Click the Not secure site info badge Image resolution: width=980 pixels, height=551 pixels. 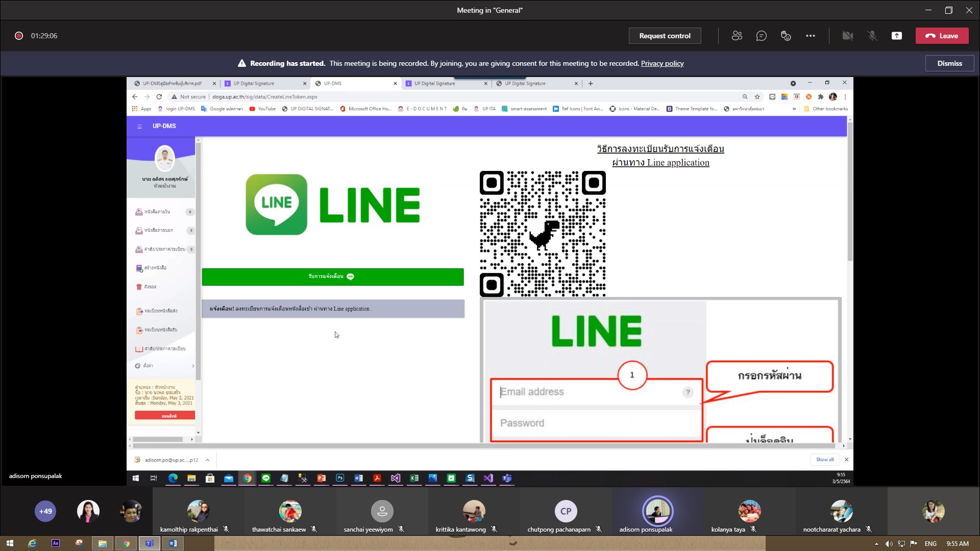pos(188,96)
